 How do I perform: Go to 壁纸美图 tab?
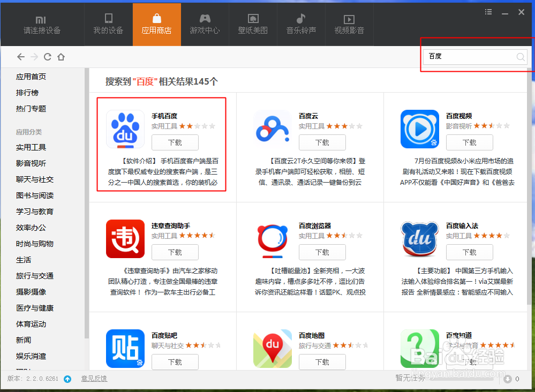pos(253,25)
